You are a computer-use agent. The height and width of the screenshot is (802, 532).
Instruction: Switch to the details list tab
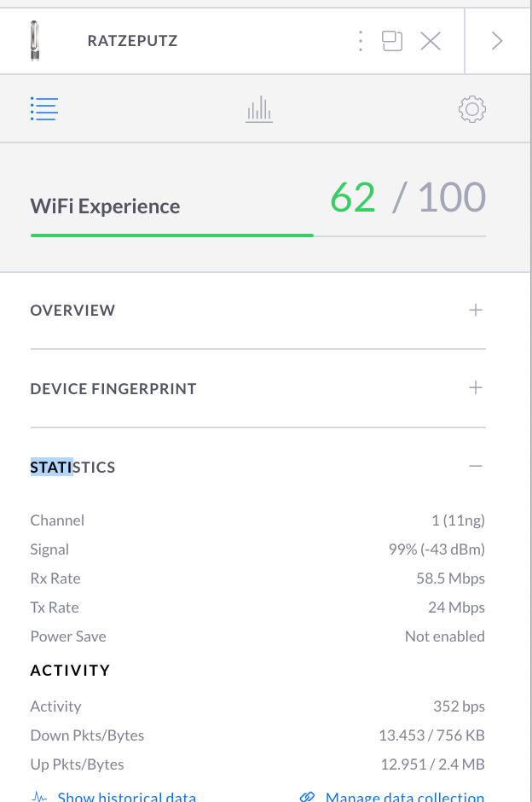[43, 108]
